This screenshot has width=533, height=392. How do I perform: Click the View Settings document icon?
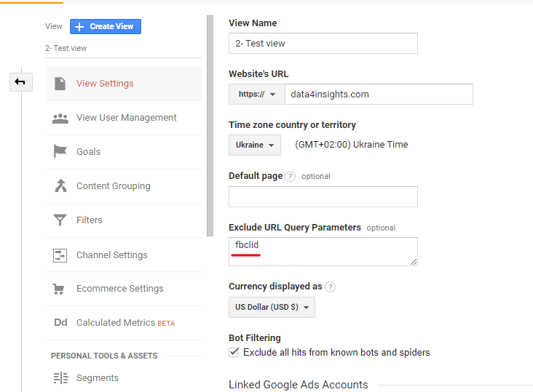pos(60,84)
